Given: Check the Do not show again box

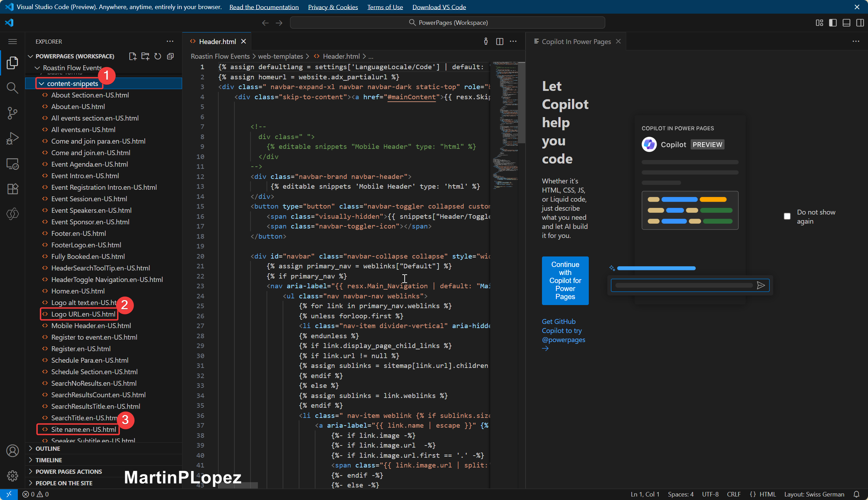Looking at the screenshot, I should click(x=787, y=216).
